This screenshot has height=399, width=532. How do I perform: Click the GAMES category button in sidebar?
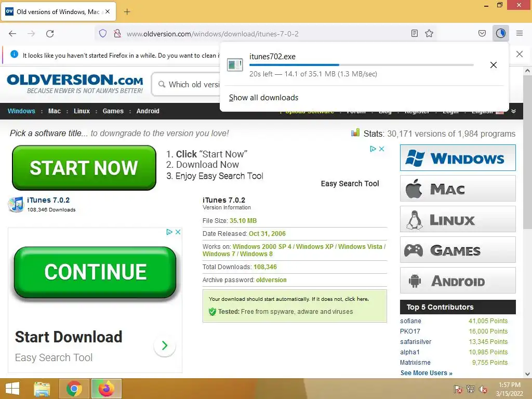[458, 250]
